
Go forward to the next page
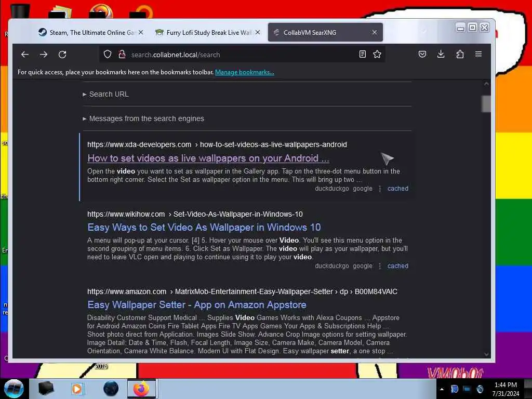(44, 54)
